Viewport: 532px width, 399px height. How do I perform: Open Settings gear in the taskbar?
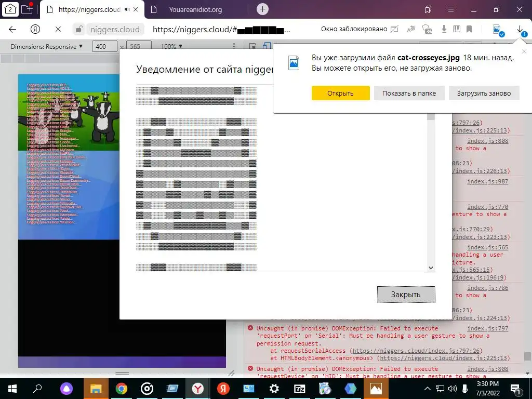pos(274,389)
